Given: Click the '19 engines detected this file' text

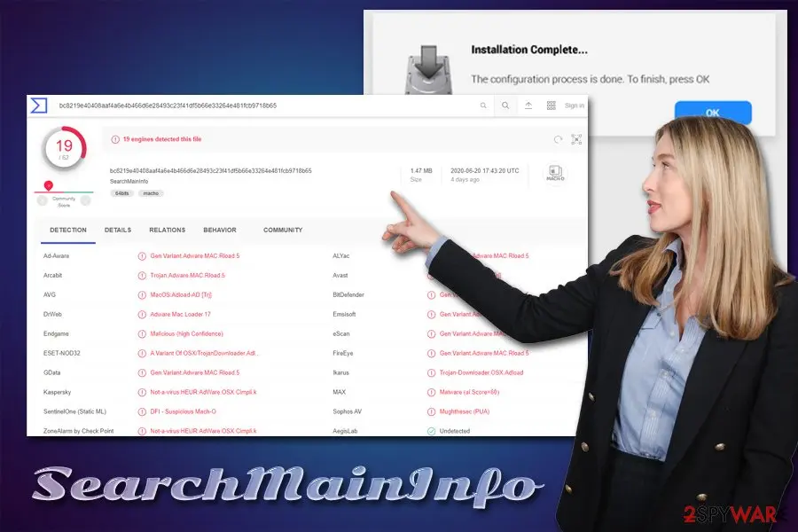Looking at the screenshot, I should click(x=162, y=139).
